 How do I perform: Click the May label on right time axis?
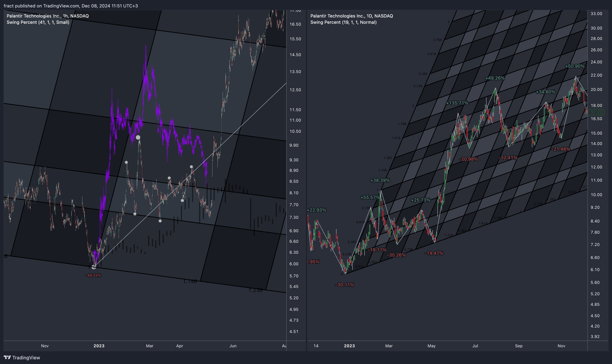tap(431, 346)
